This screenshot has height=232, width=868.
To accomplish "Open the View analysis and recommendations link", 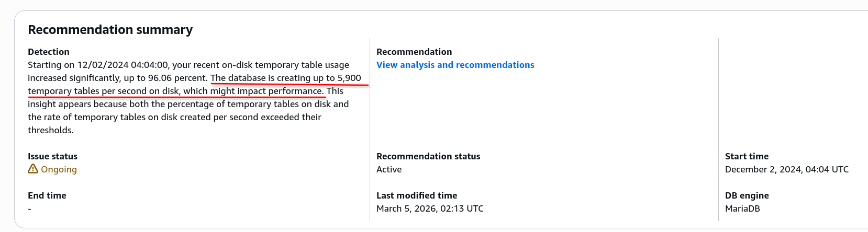I will (x=455, y=65).
